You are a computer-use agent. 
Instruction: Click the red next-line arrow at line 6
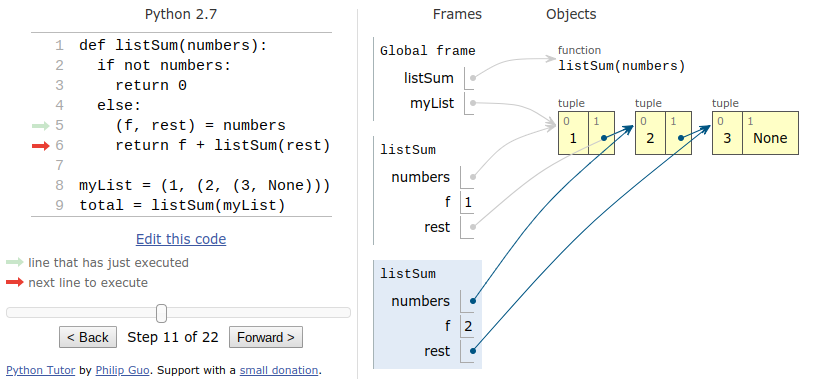click(40, 146)
